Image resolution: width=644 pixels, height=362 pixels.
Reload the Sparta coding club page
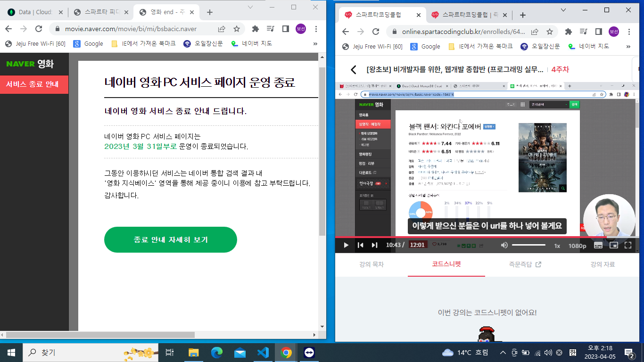pos(376,32)
